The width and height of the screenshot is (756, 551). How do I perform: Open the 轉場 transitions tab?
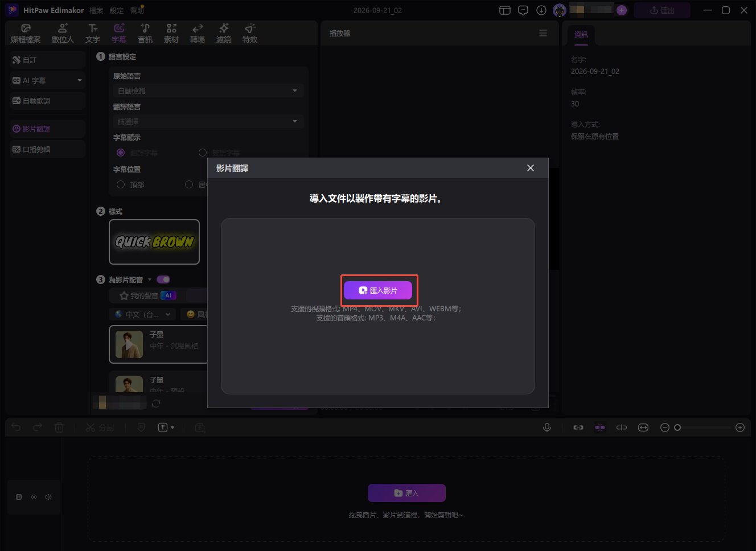click(x=198, y=34)
